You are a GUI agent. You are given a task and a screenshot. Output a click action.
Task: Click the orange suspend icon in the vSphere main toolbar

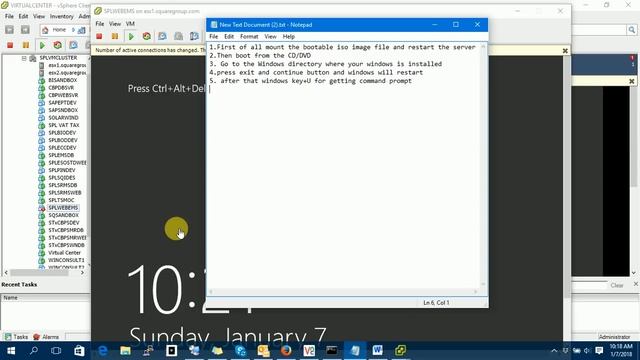(26, 45)
